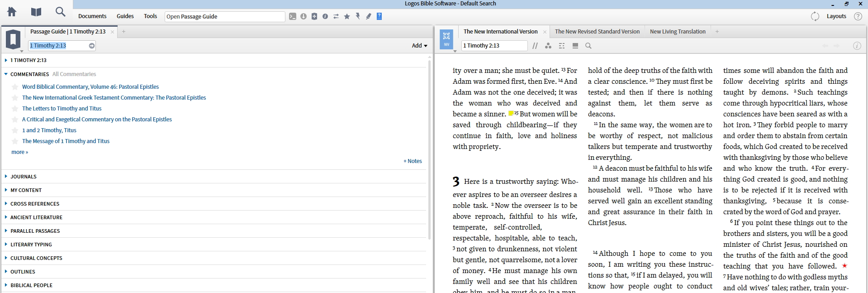The width and height of the screenshot is (868, 293).
Task: Expand the OUTLINES section
Action: point(6,272)
